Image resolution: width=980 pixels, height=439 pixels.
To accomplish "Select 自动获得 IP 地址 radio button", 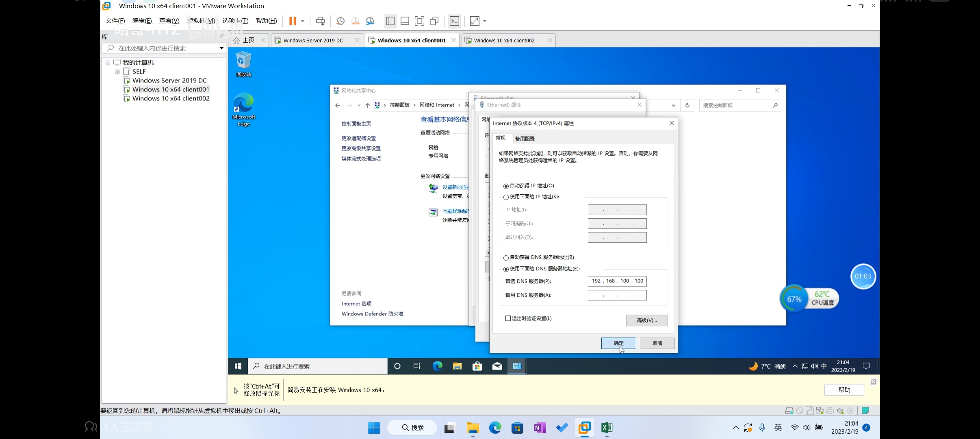I will coord(506,186).
